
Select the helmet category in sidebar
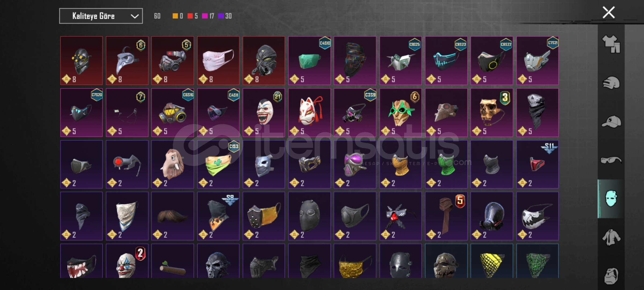coord(611,83)
